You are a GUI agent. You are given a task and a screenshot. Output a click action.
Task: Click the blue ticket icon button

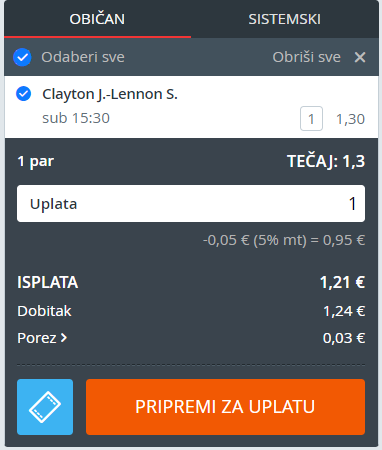click(45, 407)
